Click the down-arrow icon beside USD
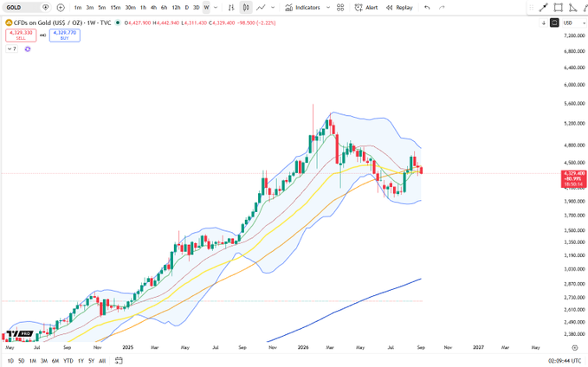 tap(544, 23)
